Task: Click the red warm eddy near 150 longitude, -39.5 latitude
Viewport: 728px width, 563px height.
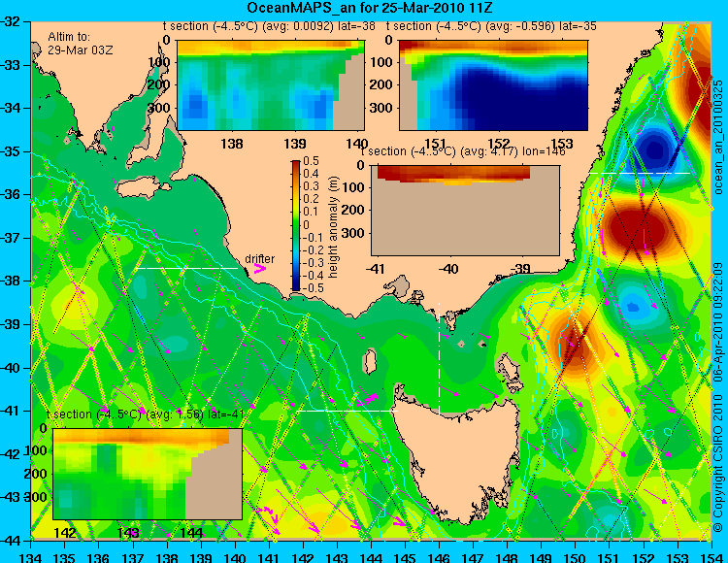Action: [575, 344]
